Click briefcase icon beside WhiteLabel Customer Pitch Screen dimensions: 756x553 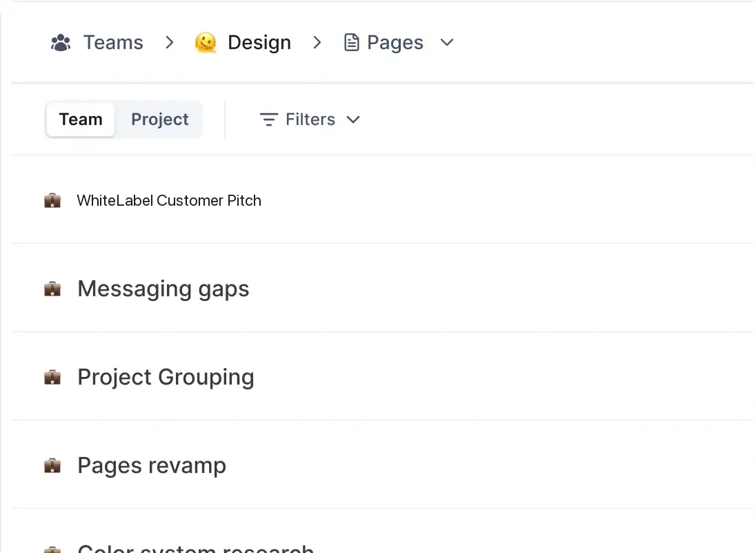click(52, 200)
